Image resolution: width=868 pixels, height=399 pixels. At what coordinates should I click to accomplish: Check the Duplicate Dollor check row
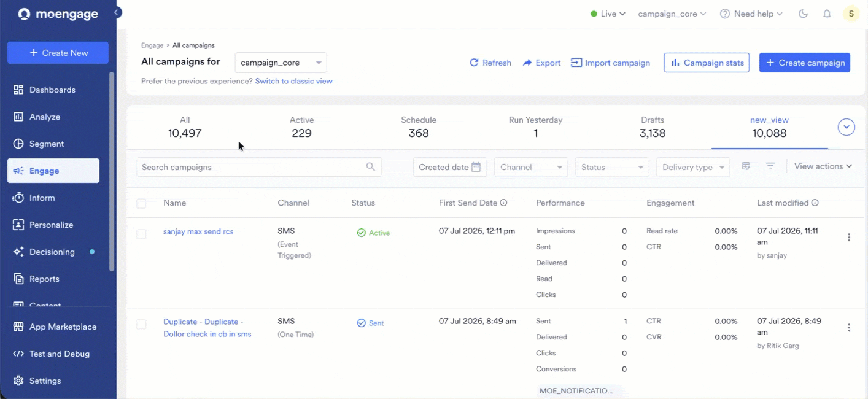(x=141, y=324)
